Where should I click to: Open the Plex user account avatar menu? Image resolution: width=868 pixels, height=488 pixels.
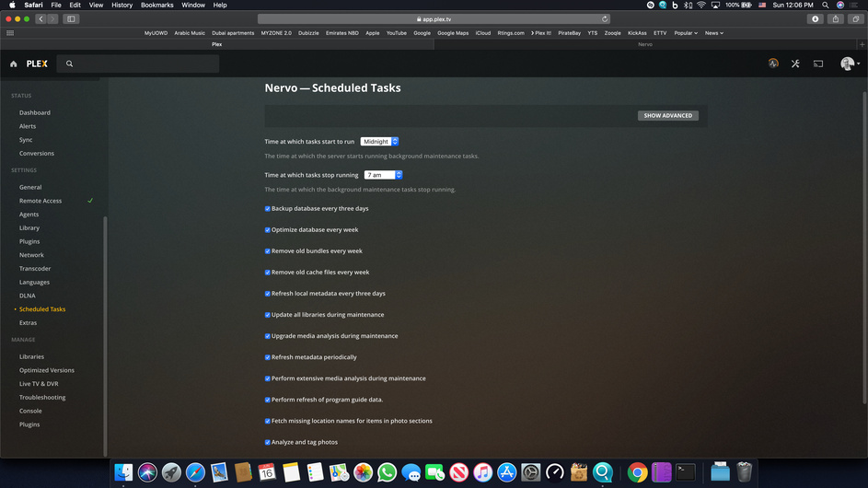(850, 64)
